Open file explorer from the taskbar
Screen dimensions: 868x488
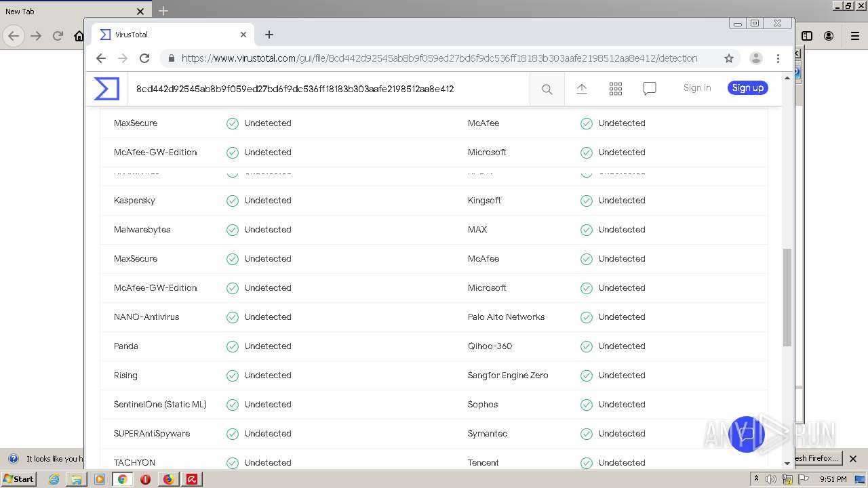coord(77,479)
